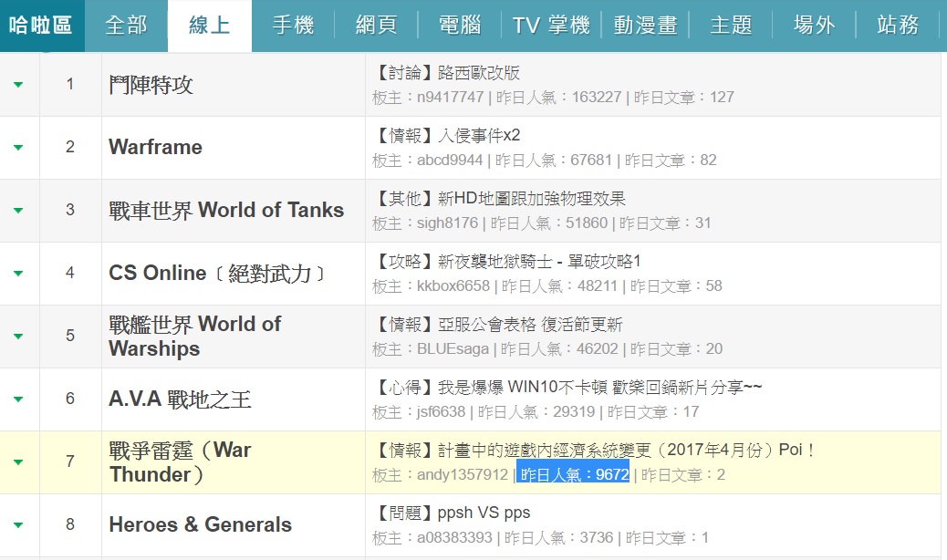Open the 動漫畫 tab

point(646,26)
